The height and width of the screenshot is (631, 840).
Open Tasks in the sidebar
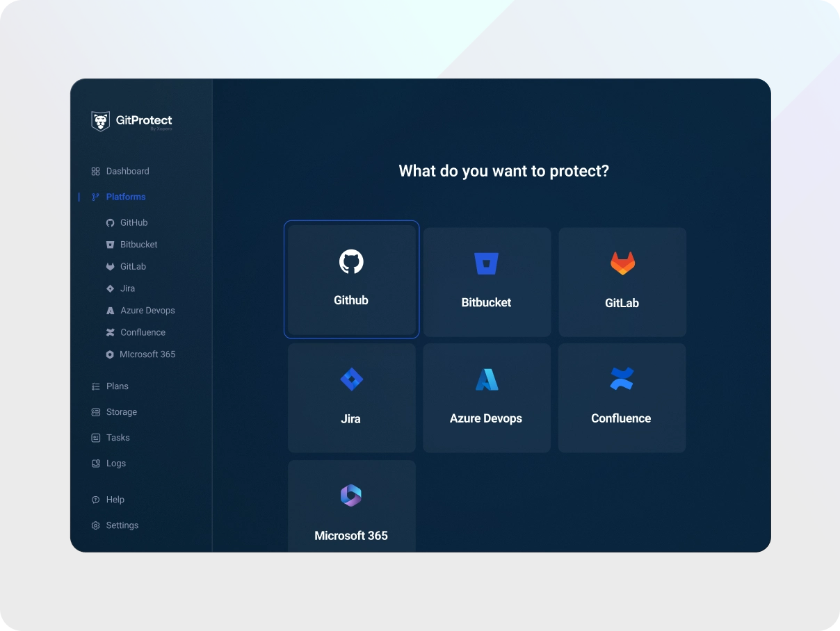pyautogui.click(x=118, y=438)
